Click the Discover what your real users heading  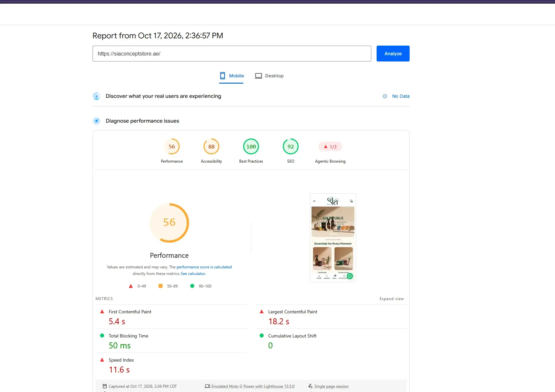pos(164,96)
